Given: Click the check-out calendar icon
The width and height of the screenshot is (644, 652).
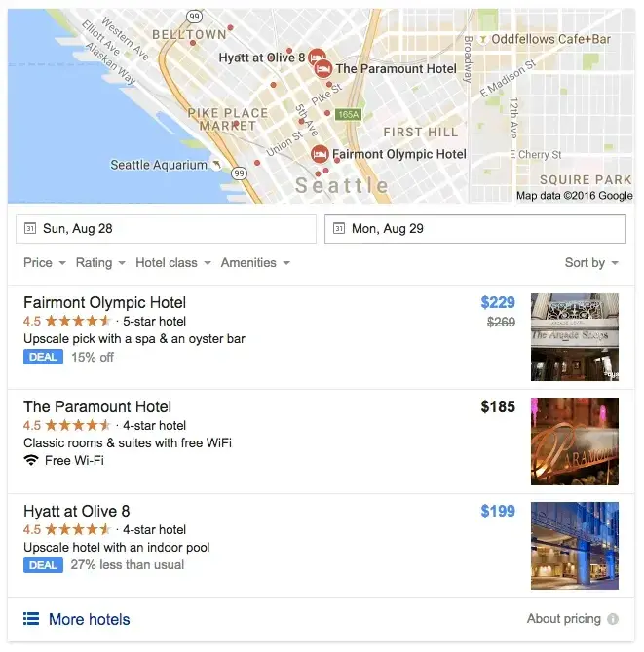Looking at the screenshot, I should (339, 229).
